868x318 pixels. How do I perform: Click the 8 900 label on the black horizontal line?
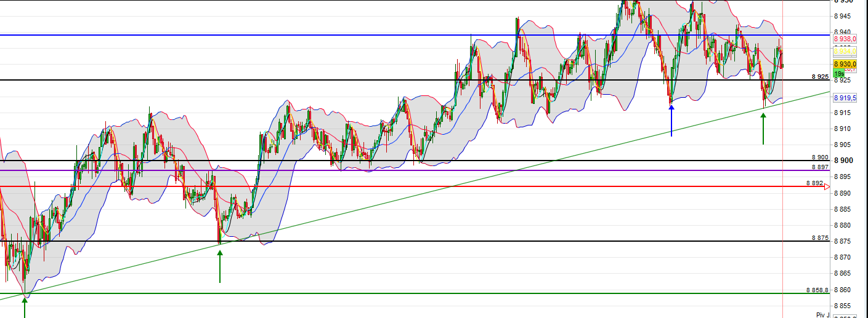820,157
